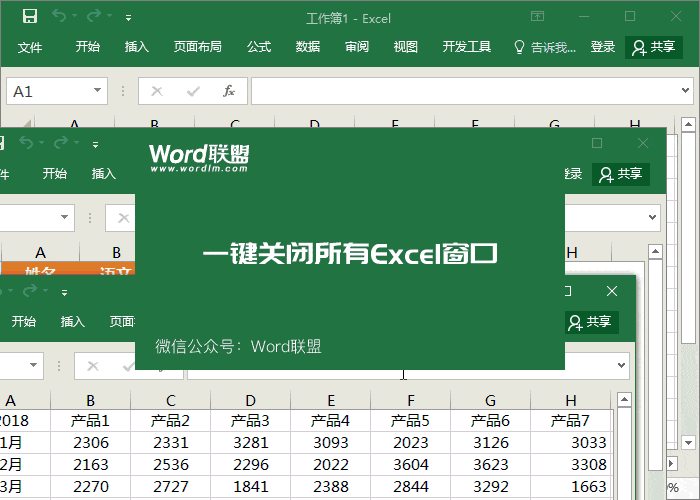The height and width of the screenshot is (500, 700).
Task: Select column F header in the front window
Action: 411,400
